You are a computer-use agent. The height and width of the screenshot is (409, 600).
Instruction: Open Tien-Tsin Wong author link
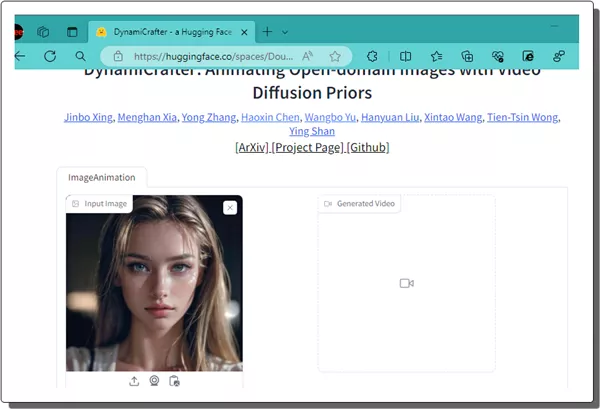coord(522,117)
